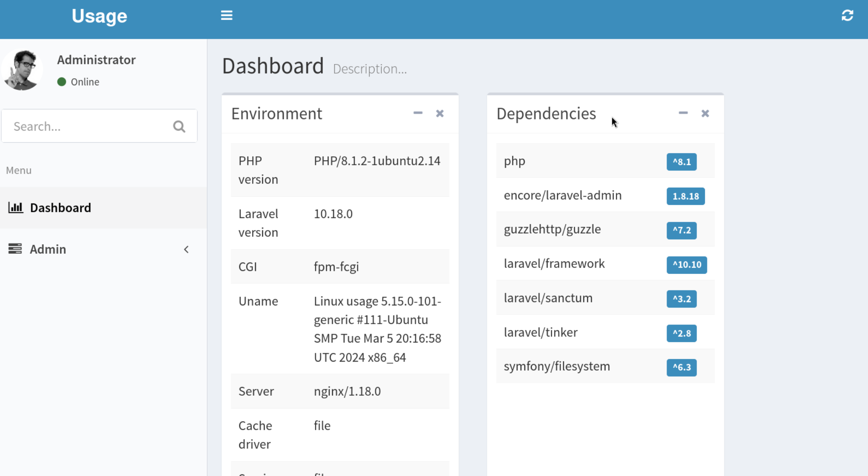Click the nginx/1.18.0 server value

pyautogui.click(x=347, y=391)
